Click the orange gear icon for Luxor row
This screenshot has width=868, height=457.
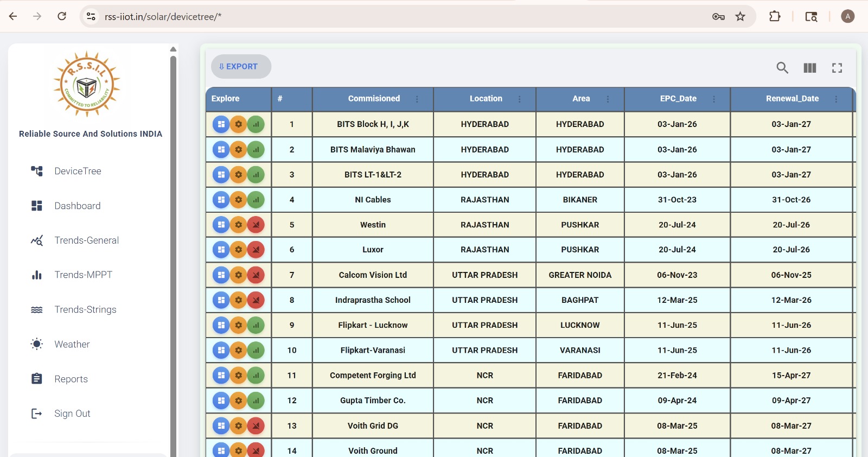[x=238, y=250]
